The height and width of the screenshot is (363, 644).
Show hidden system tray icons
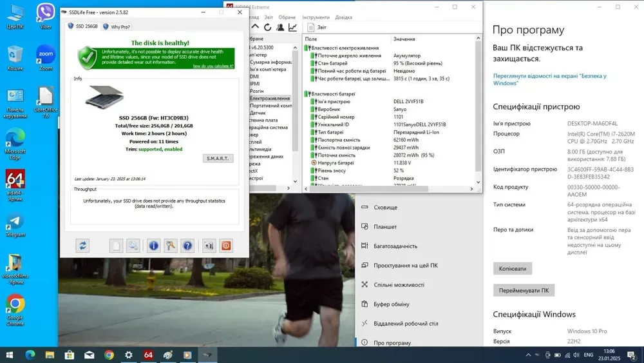click(529, 355)
